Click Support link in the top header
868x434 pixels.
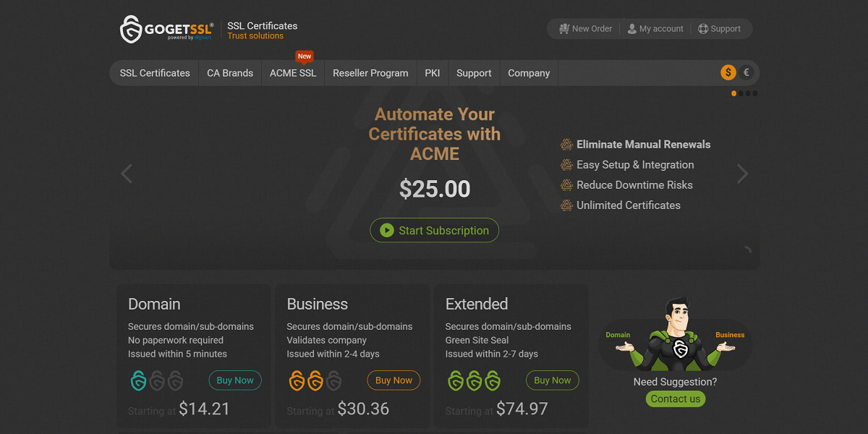point(720,29)
